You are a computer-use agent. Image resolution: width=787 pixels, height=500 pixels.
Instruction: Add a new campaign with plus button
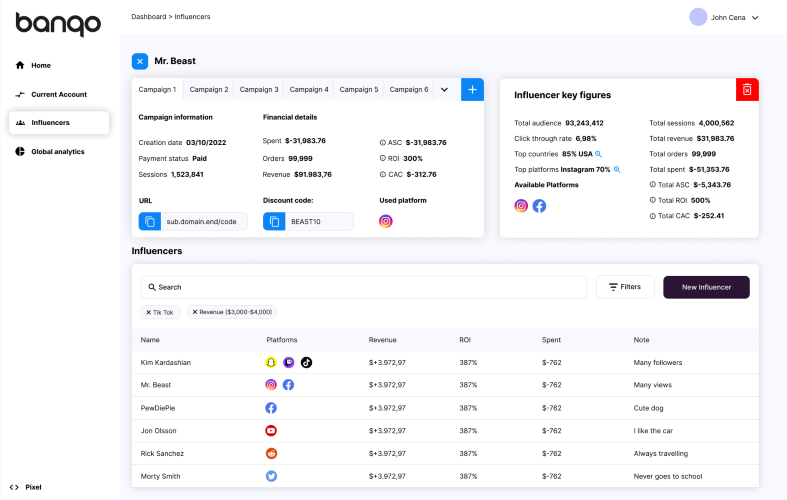pyautogui.click(x=472, y=89)
